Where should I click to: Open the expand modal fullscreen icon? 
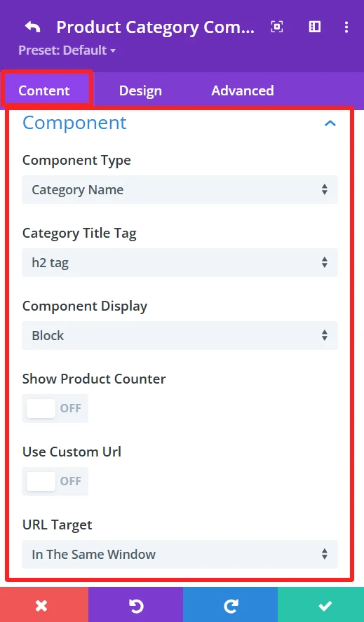[x=277, y=27]
